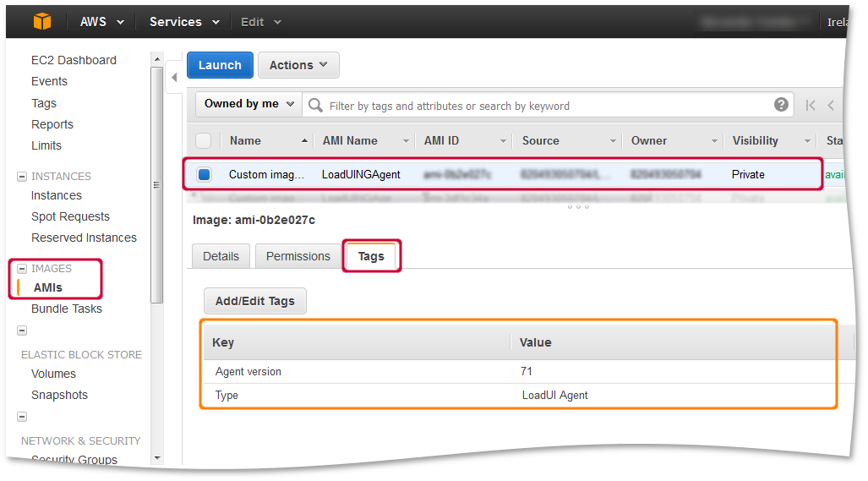Click the blue Launch button
868x481 pixels.
(220, 65)
